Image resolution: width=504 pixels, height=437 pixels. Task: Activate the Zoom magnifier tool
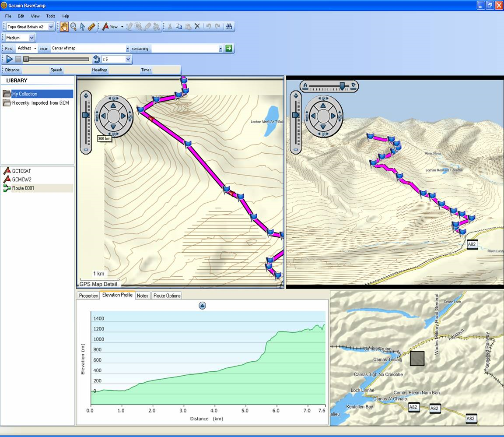[73, 27]
